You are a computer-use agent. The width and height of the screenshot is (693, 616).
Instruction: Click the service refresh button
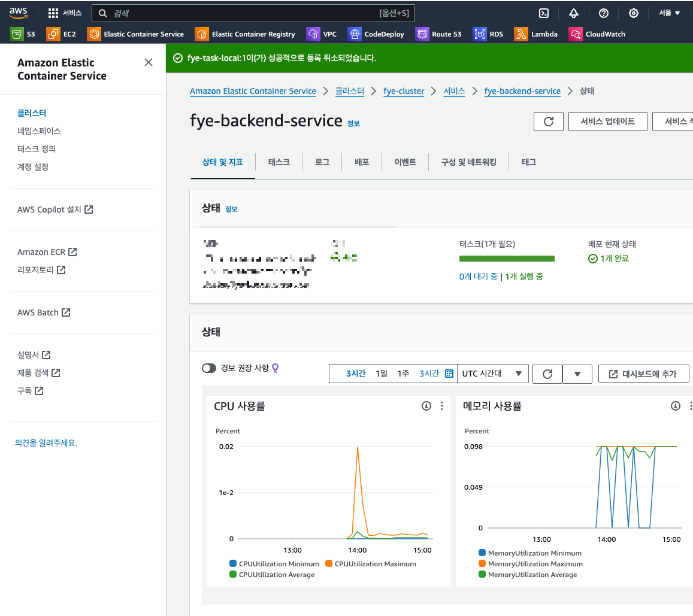(x=549, y=122)
